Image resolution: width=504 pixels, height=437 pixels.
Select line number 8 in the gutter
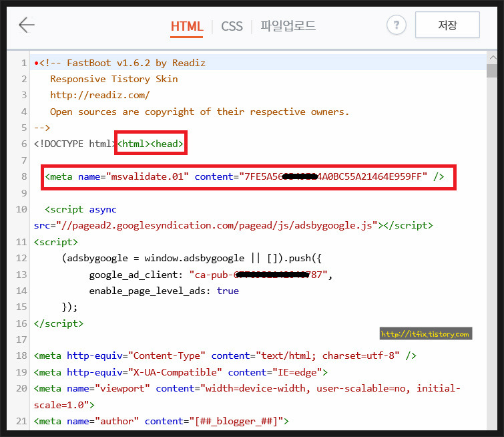click(x=24, y=176)
